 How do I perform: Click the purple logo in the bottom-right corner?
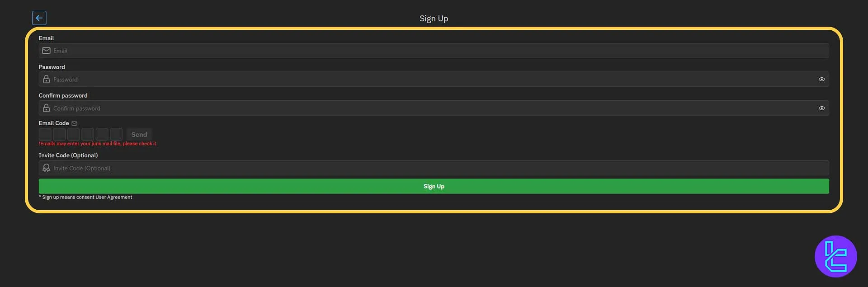(x=835, y=256)
